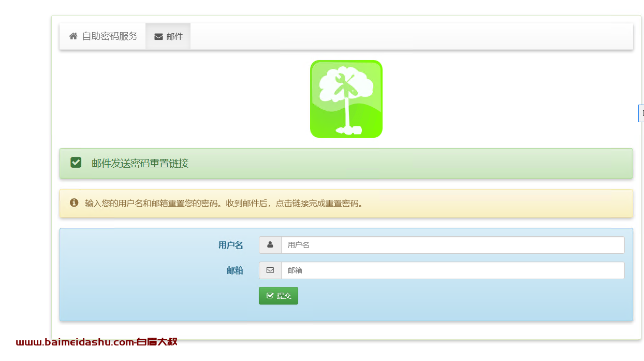The width and height of the screenshot is (644, 361).
Task: Submit the form with 提交 button
Action: [x=279, y=296]
